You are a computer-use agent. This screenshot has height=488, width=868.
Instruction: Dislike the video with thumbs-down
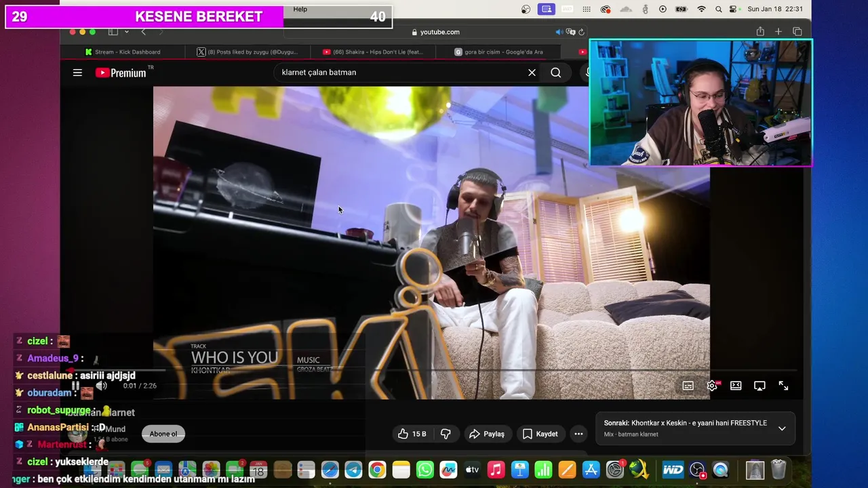click(x=446, y=434)
